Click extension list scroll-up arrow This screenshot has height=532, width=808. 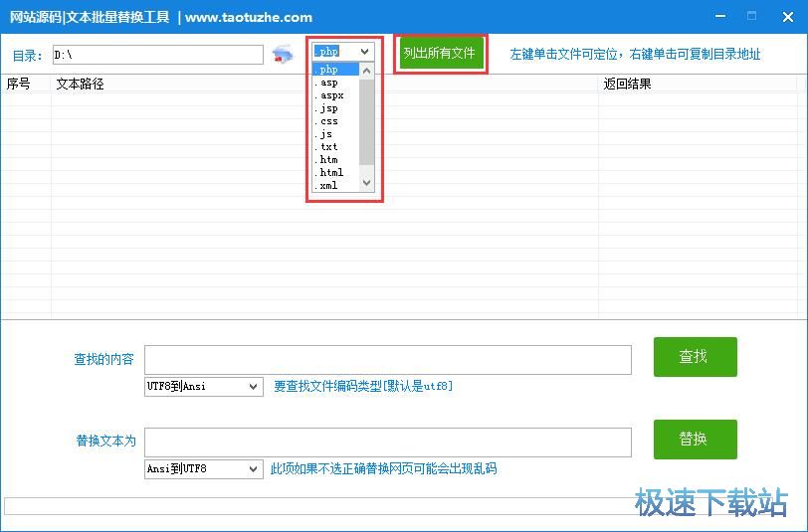(x=366, y=71)
